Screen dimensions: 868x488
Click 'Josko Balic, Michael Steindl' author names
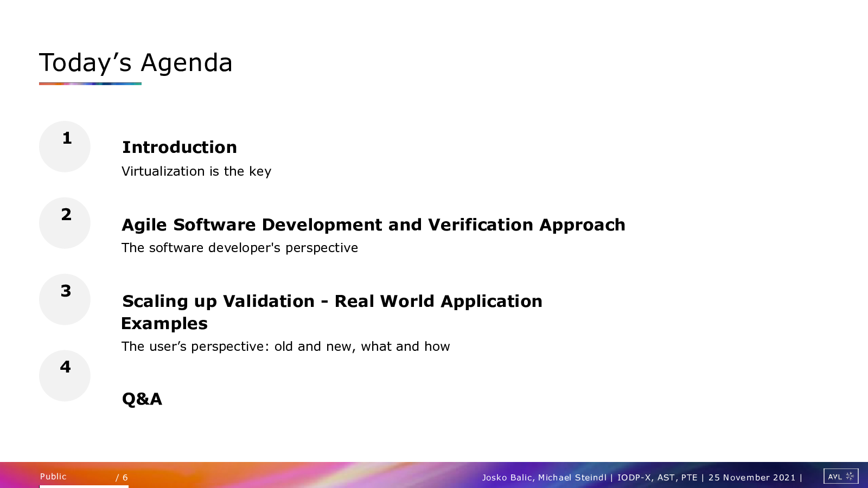[x=544, y=478]
